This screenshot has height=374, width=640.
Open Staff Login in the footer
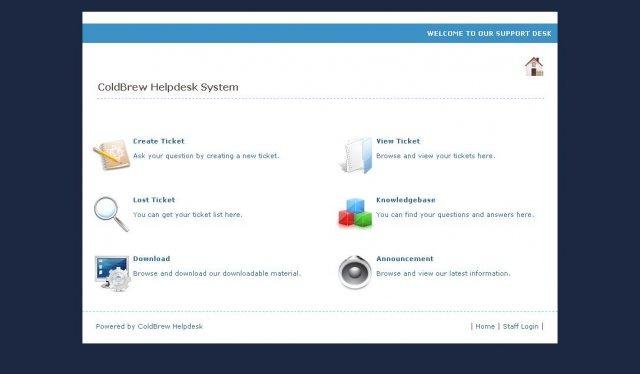[x=520, y=326]
